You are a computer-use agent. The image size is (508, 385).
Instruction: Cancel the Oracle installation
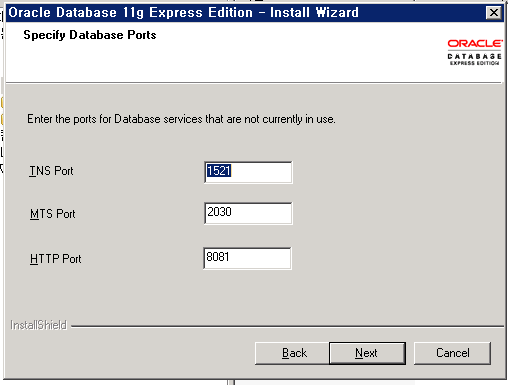click(x=452, y=353)
